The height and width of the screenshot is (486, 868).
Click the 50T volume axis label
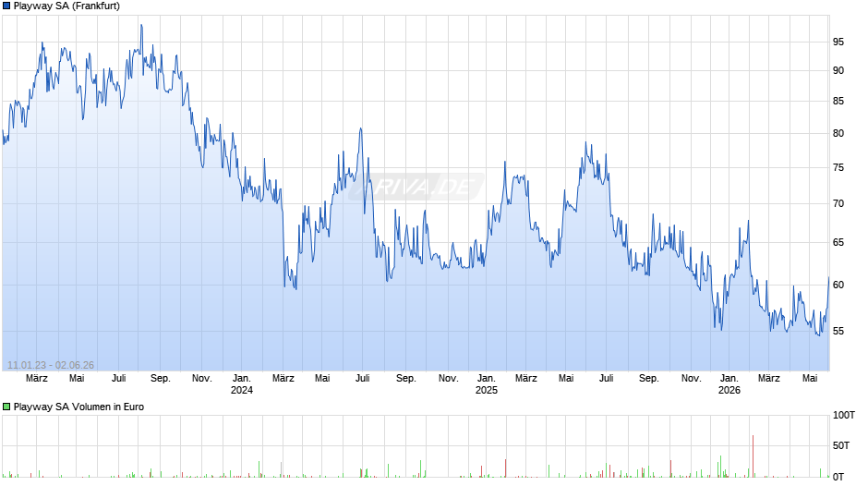[x=841, y=446]
